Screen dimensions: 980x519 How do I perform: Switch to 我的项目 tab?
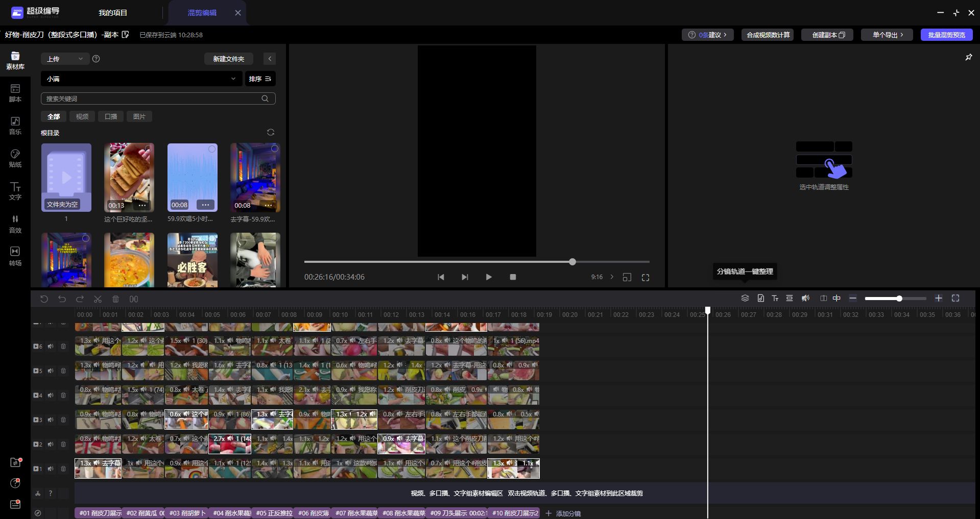click(113, 13)
